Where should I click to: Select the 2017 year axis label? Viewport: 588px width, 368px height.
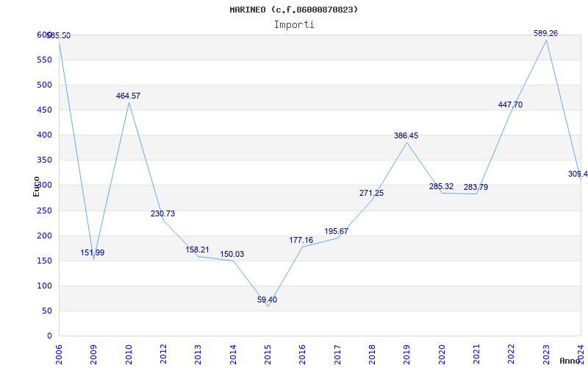tap(337, 354)
